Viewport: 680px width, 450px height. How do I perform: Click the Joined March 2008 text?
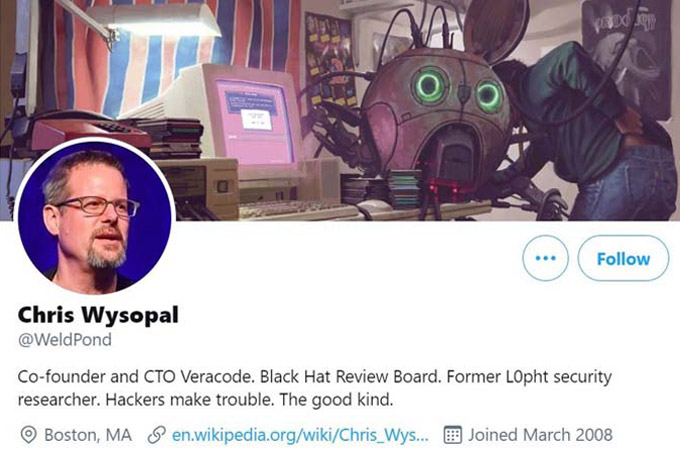coord(540,435)
